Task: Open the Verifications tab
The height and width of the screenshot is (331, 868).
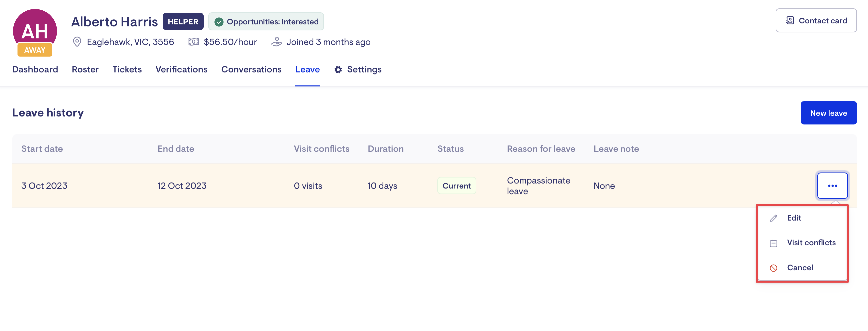Action: (181, 69)
